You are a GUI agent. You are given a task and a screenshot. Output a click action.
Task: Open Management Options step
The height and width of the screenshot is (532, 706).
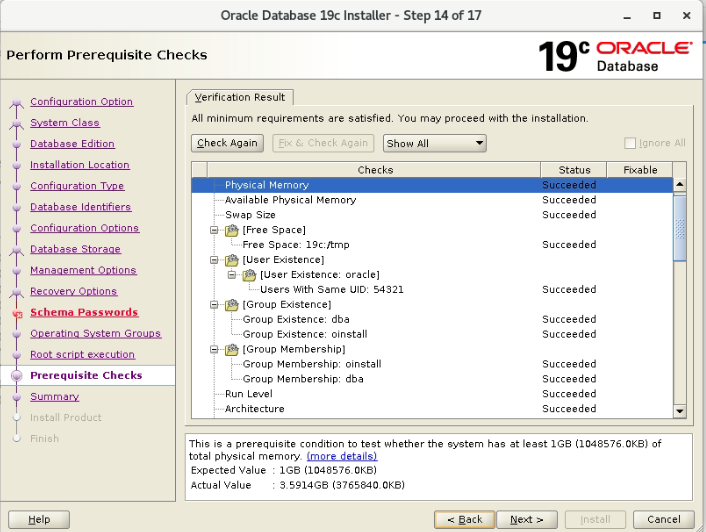click(83, 270)
